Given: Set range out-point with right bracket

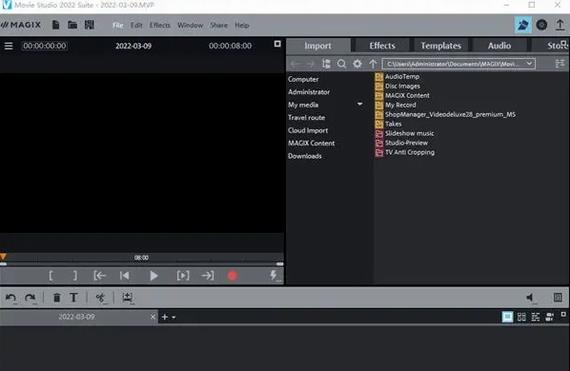Looking at the screenshot, I should [75, 275].
